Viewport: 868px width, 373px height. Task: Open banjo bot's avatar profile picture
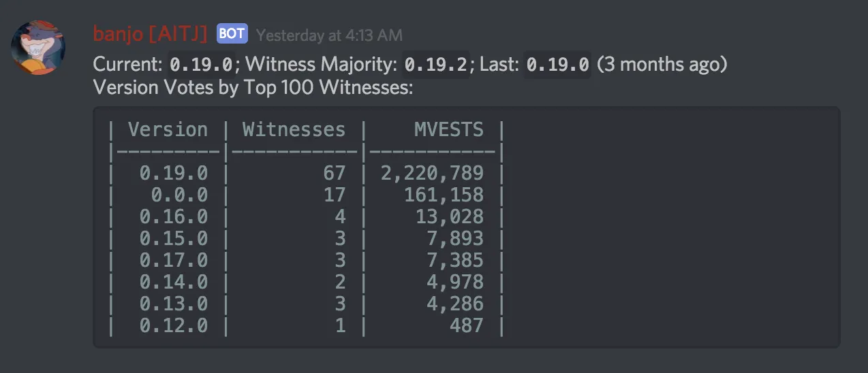pos(38,48)
